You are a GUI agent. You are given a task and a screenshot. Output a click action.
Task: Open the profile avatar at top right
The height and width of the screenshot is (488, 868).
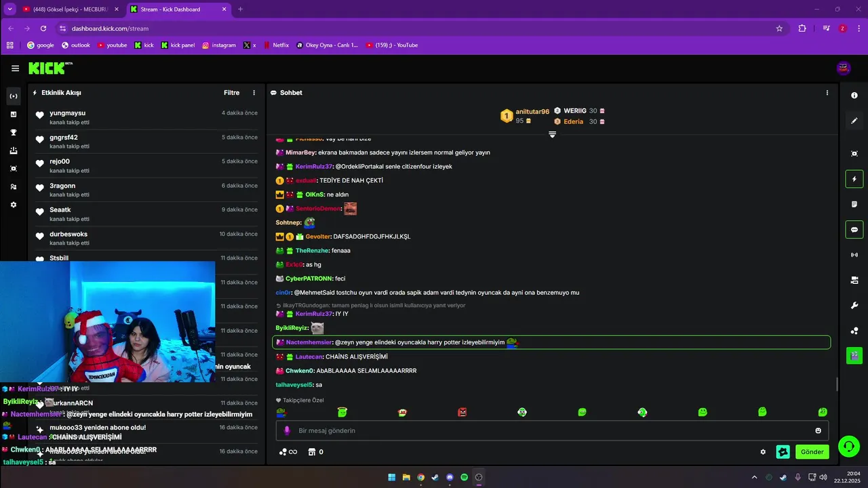point(844,68)
